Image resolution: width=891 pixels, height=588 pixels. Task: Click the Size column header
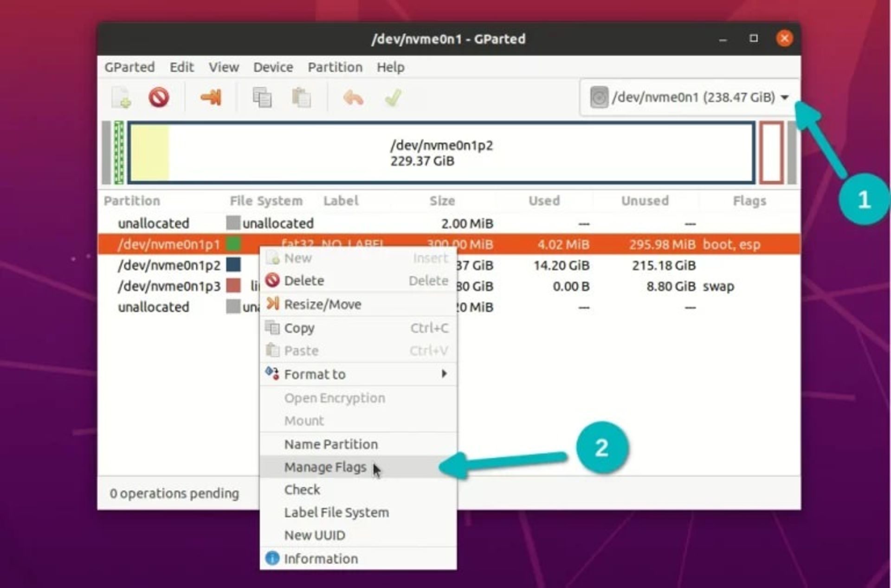(x=442, y=201)
